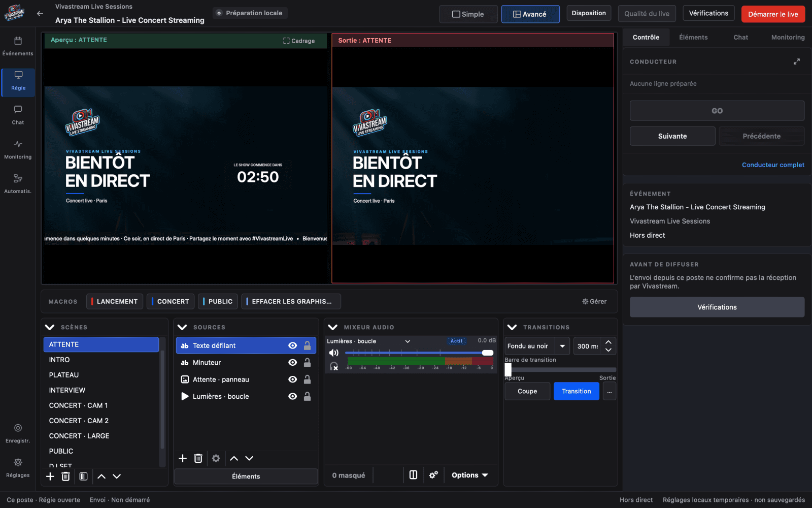Open Événements in the sidebar

tap(18, 46)
